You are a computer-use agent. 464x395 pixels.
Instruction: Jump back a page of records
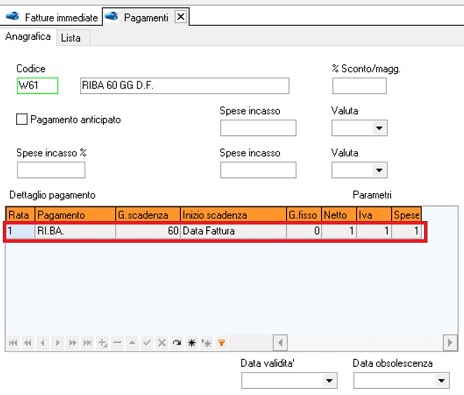click(x=28, y=343)
